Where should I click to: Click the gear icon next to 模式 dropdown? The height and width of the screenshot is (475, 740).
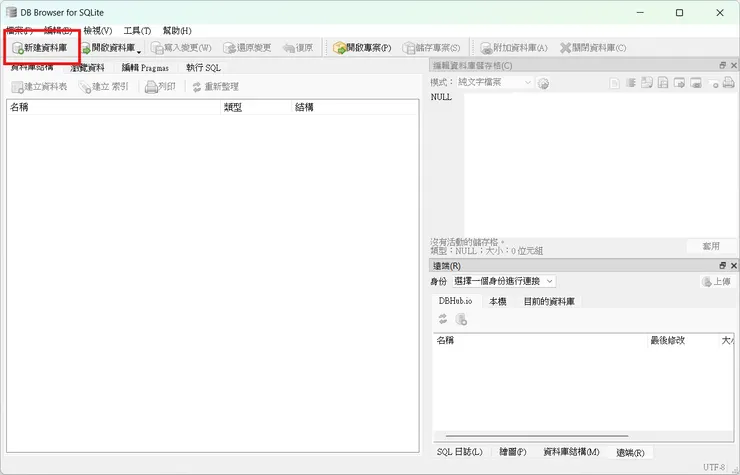tap(543, 83)
